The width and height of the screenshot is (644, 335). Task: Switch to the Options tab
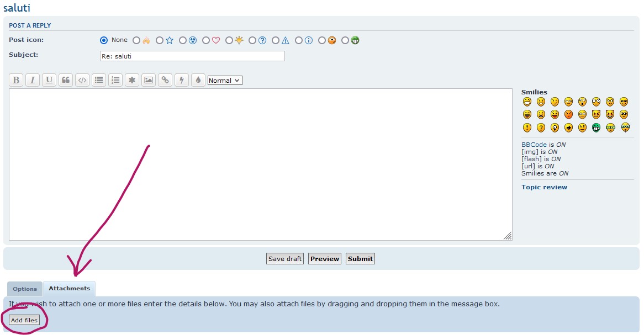tap(25, 289)
